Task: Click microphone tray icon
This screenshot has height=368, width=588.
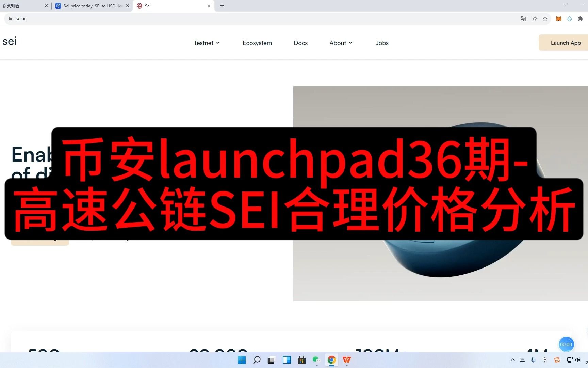Action: [x=533, y=360]
